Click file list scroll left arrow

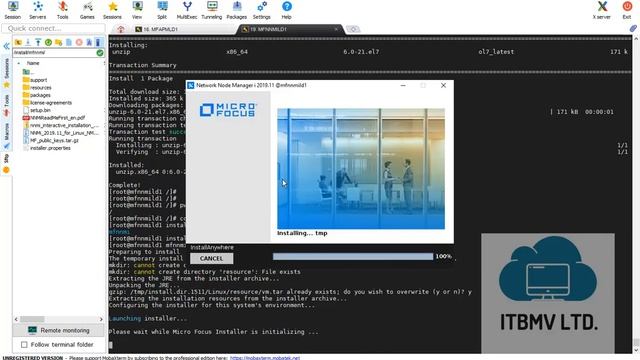click(16, 319)
